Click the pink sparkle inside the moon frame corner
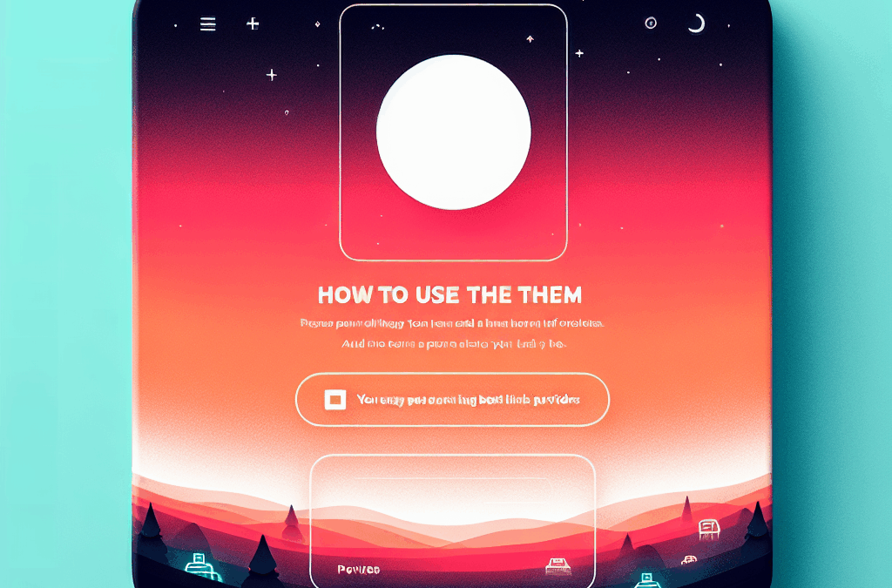The image size is (892, 588). tap(530, 38)
